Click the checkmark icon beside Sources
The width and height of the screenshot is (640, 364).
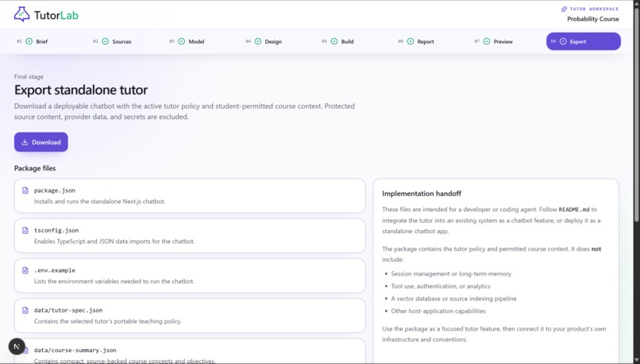pos(106,41)
